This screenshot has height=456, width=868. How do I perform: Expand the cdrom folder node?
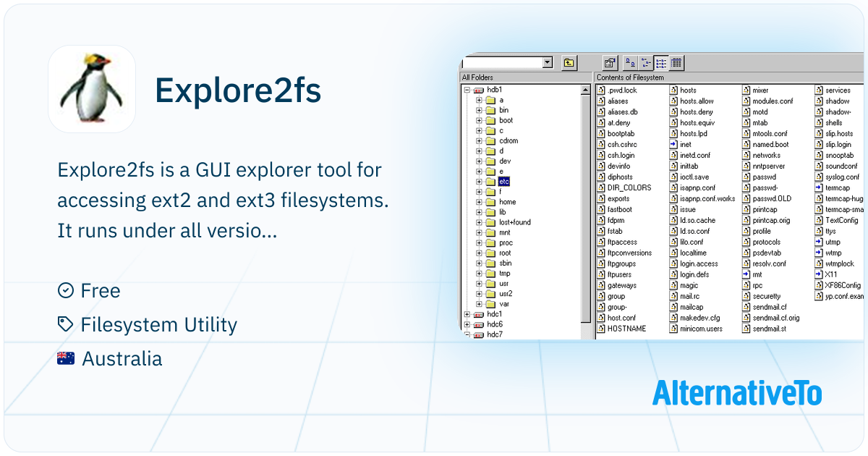[x=479, y=140]
